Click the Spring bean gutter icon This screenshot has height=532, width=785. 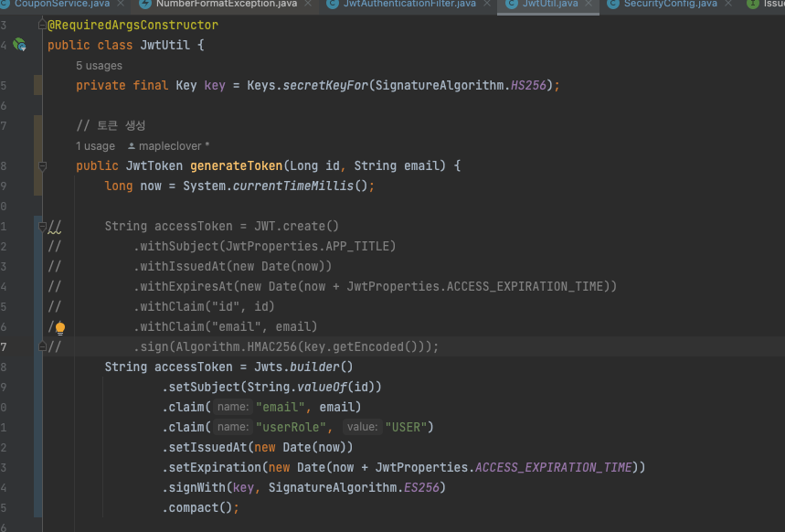tap(19, 45)
